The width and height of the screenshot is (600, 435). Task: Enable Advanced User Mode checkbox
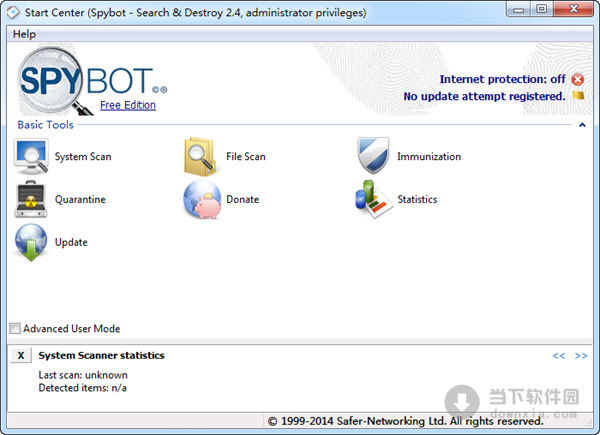[x=15, y=328]
